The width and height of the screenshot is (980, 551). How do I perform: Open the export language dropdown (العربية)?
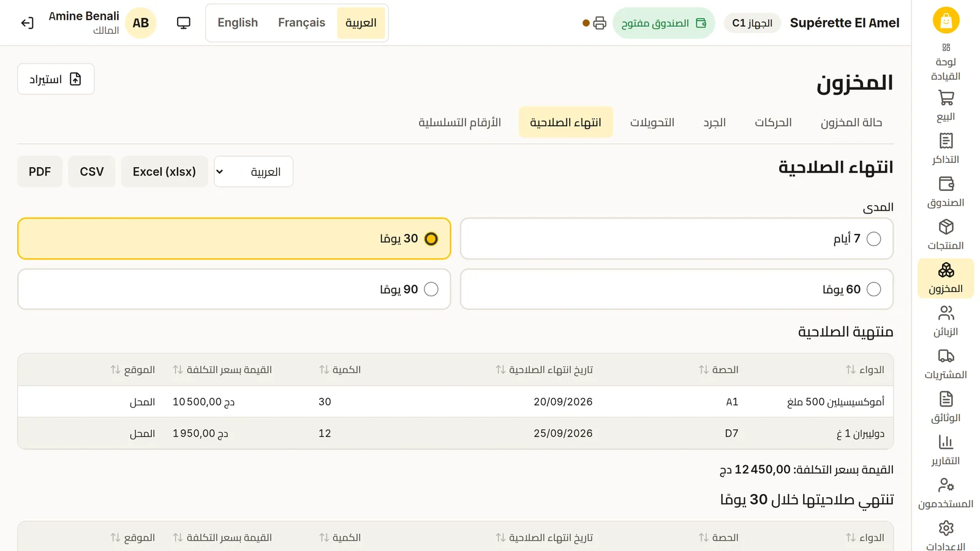pos(254,171)
